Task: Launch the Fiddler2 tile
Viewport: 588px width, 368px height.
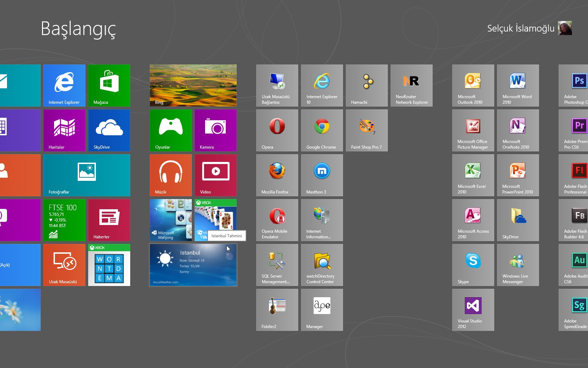Action: click(277, 310)
